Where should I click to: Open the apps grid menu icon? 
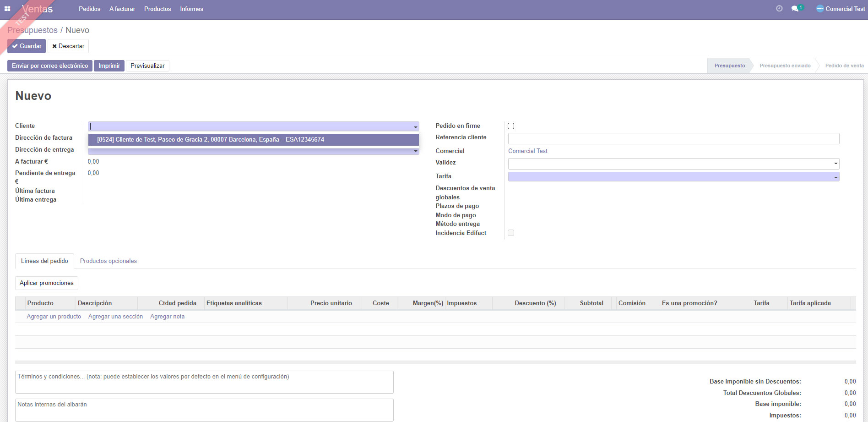tap(7, 9)
